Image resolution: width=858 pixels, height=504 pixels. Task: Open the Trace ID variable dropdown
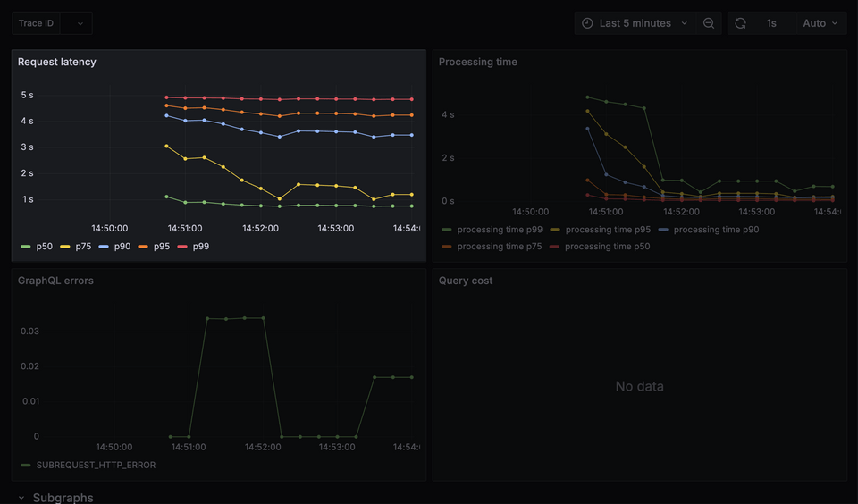click(76, 23)
